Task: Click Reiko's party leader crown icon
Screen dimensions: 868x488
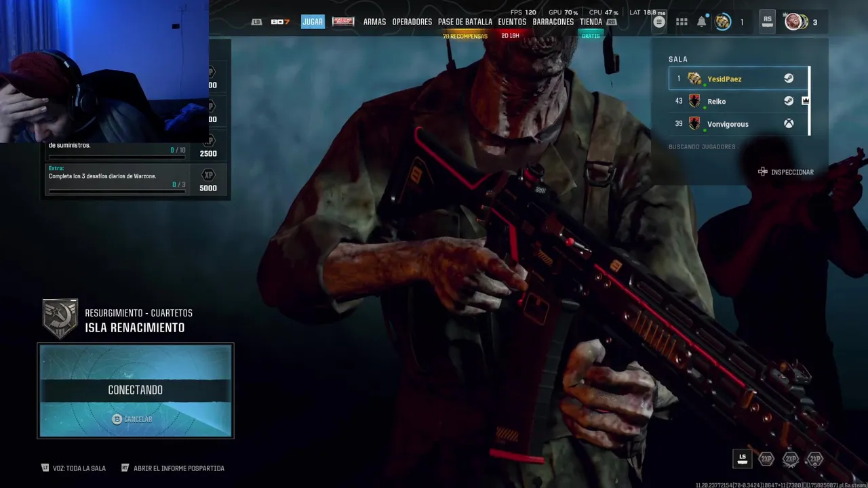Action: (806, 101)
